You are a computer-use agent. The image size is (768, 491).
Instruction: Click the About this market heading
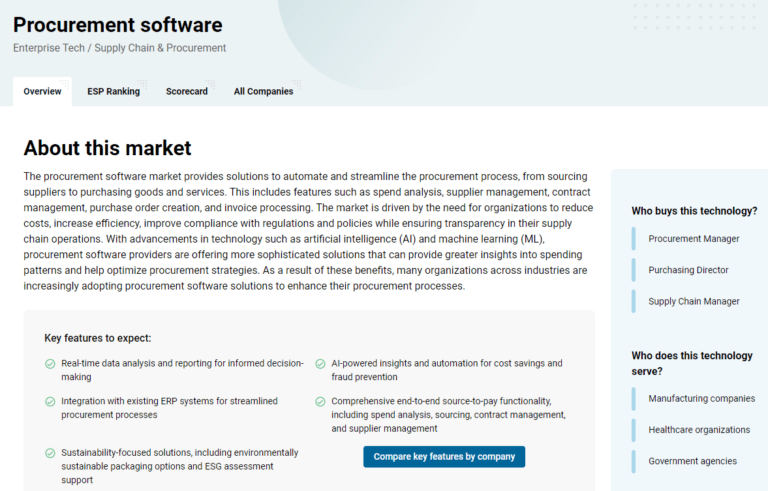(107, 148)
